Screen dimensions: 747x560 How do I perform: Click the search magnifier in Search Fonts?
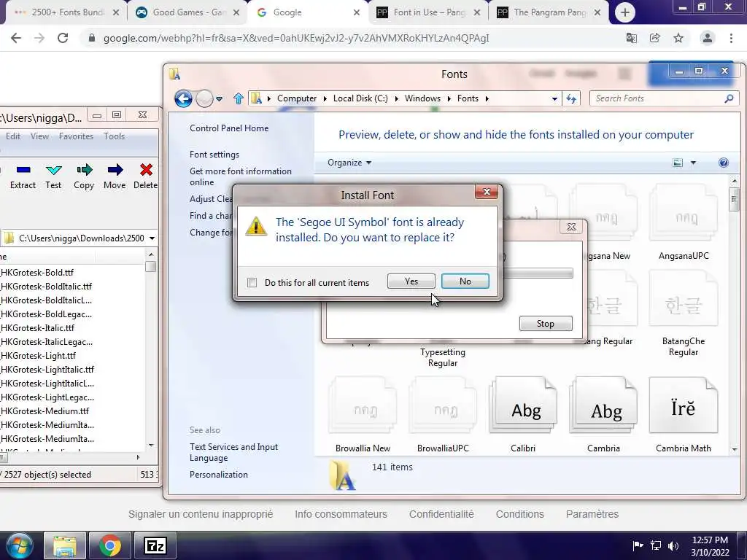pyautogui.click(x=729, y=98)
